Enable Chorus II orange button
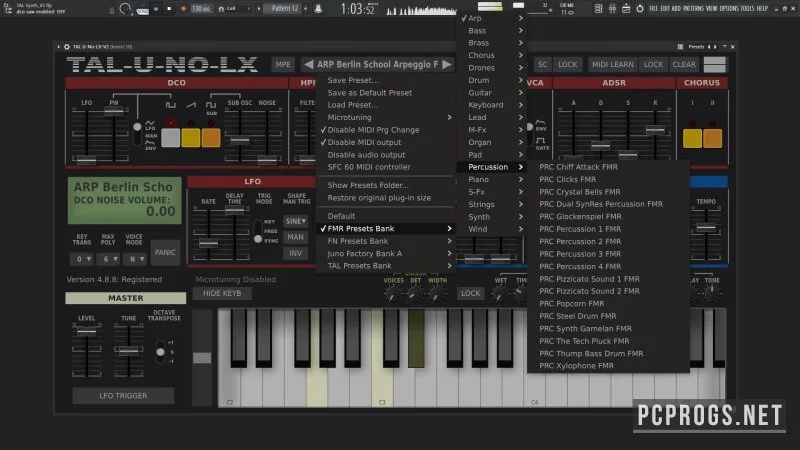This screenshot has width=800, height=450. point(713,138)
